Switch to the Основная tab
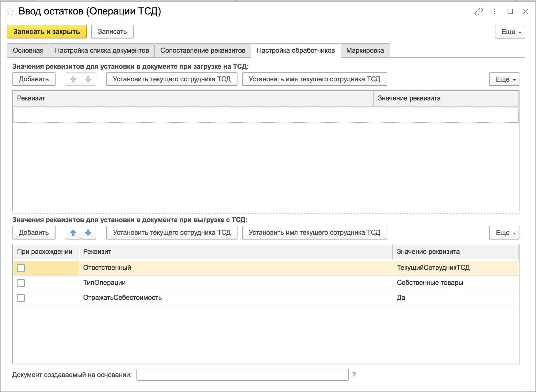The image size is (536, 392). tap(28, 51)
